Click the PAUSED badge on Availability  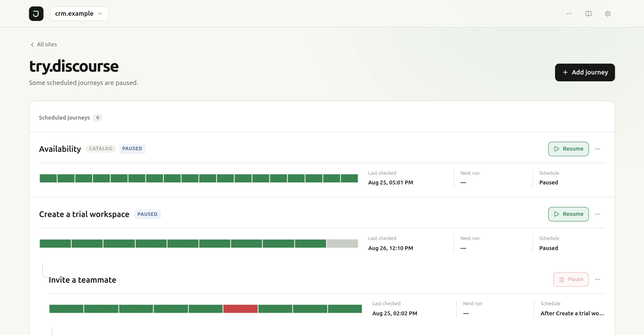(132, 149)
